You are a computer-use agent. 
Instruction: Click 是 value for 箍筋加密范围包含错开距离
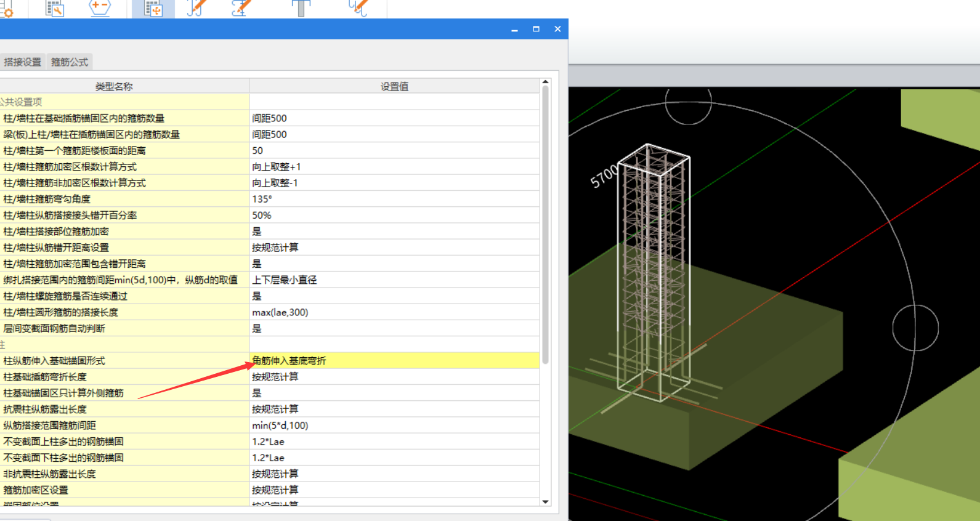coord(394,264)
